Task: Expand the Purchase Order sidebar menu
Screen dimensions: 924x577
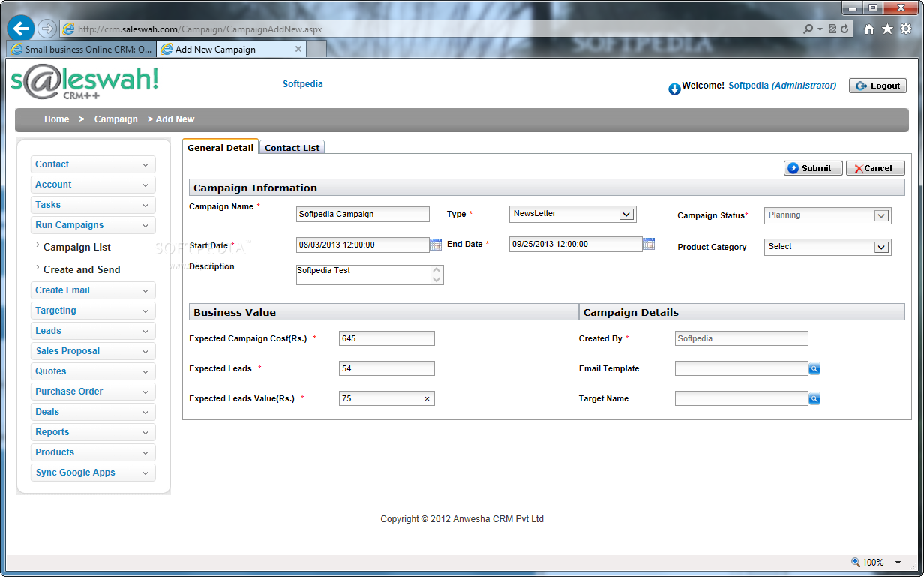Action: (93, 392)
